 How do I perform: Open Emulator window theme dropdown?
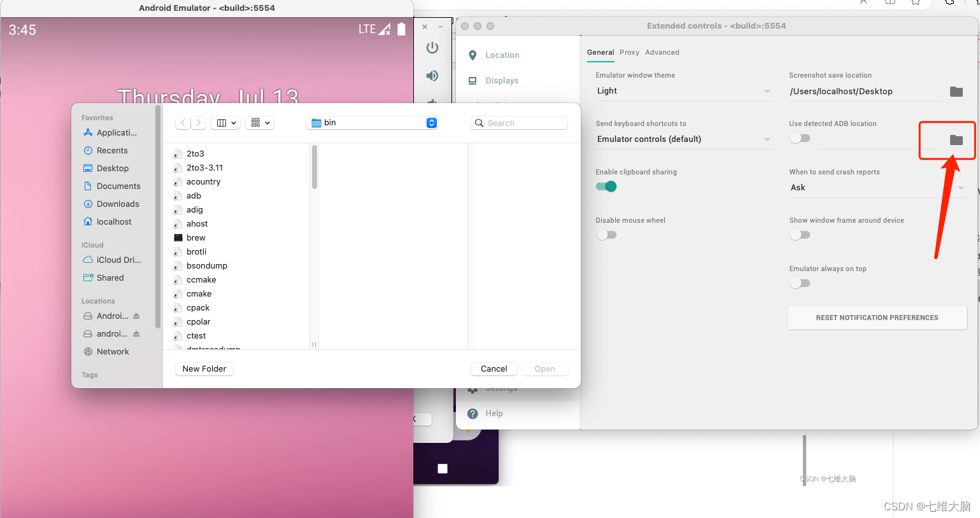(683, 91)
